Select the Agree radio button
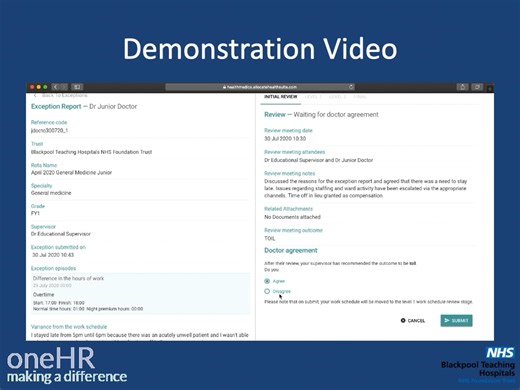Screen dimensions: 520x390 [267, 281]
